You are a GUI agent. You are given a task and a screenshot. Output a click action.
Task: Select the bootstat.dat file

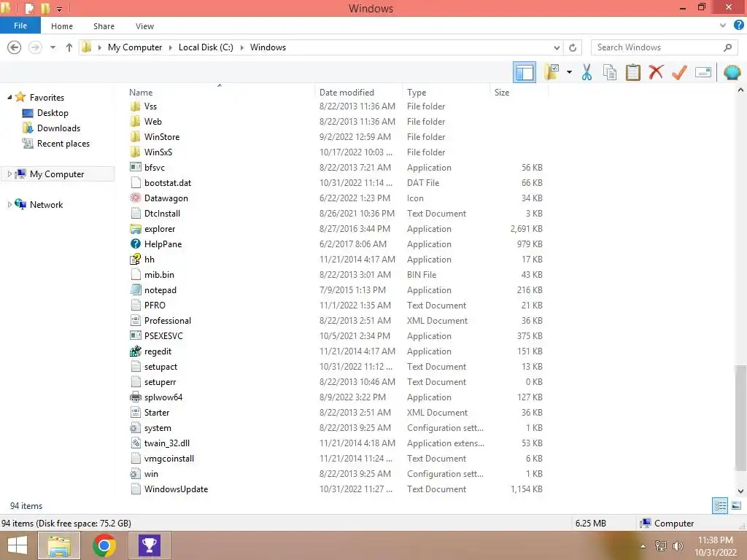168,183
